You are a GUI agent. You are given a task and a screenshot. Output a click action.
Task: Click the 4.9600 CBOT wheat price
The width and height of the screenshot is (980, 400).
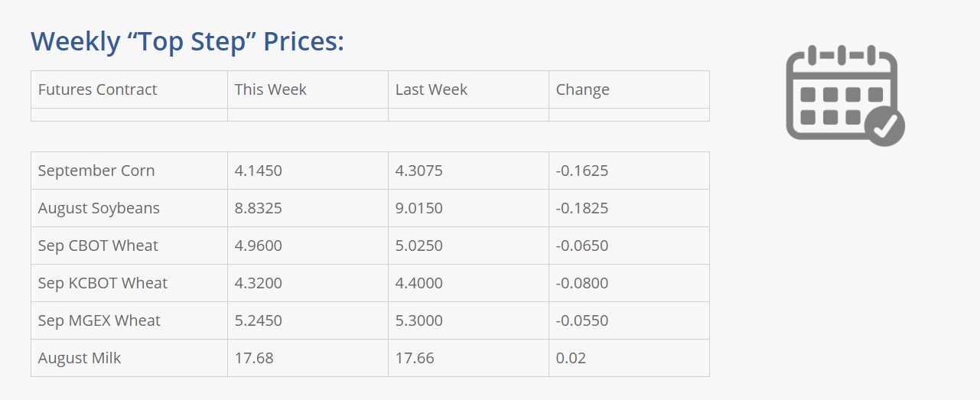click(x=259, y=246)
